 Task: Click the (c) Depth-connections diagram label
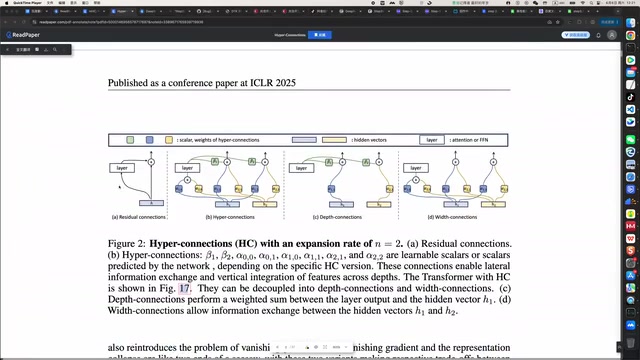pyautogui.click(x=337, y=217)
